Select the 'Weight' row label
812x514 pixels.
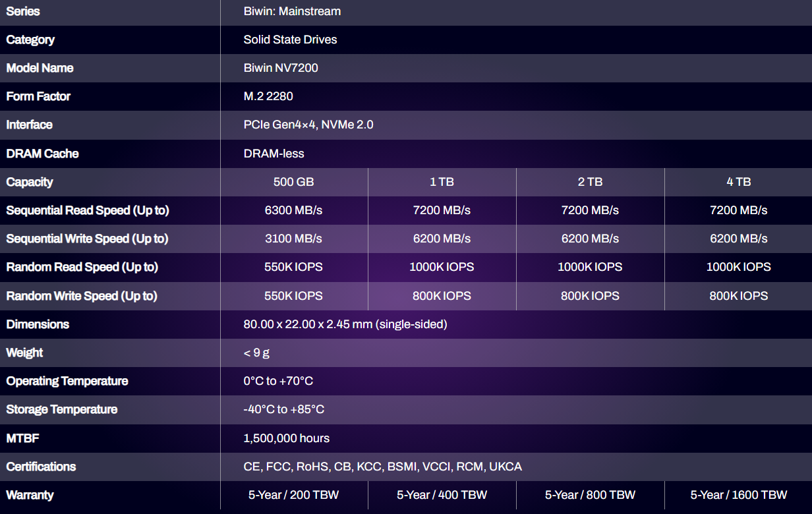[24, 353]
